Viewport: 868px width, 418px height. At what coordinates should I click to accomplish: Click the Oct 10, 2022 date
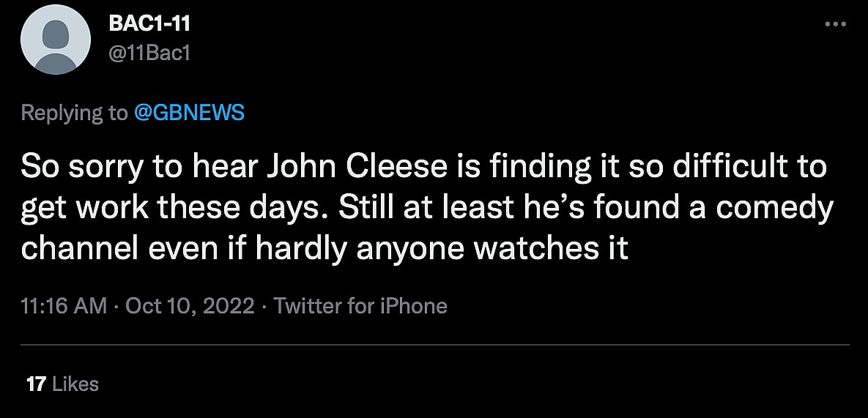(x=190, y=305)
